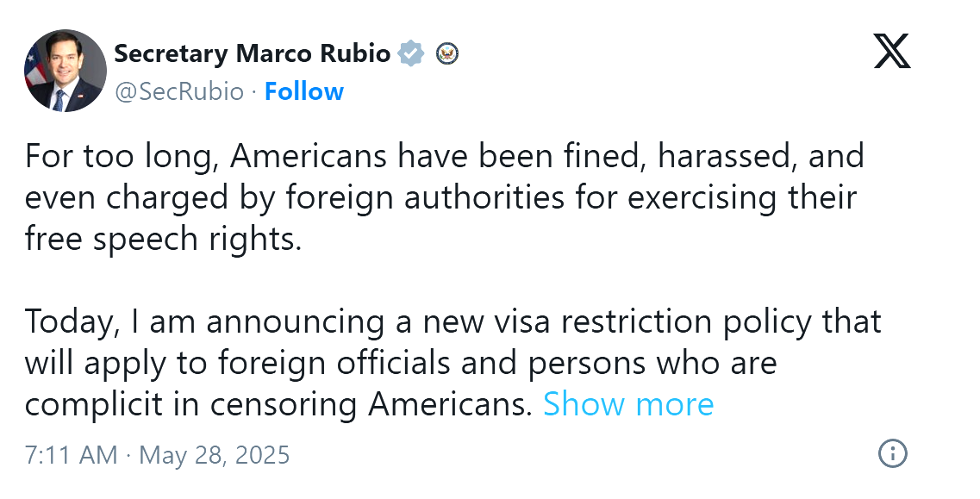Click the government seal affiliation badge
Image resolution: width=980 pixels, height=499 pixels.
coord(447,53)
